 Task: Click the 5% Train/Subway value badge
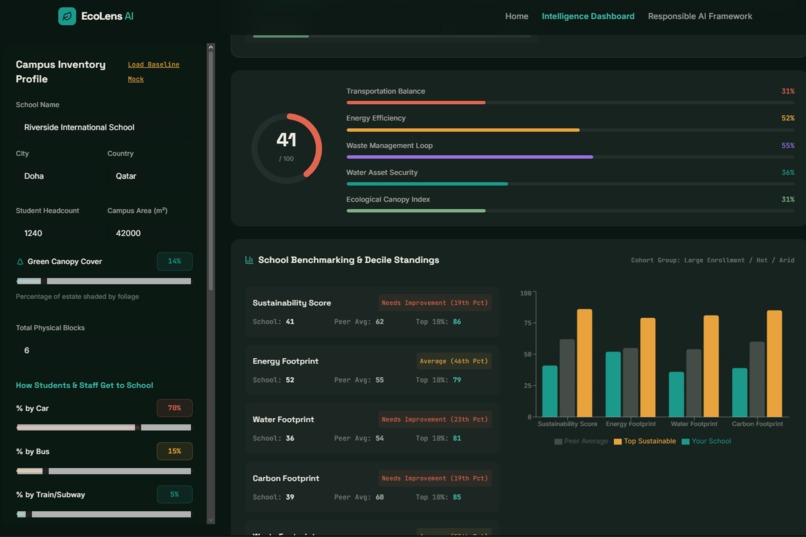175,494
